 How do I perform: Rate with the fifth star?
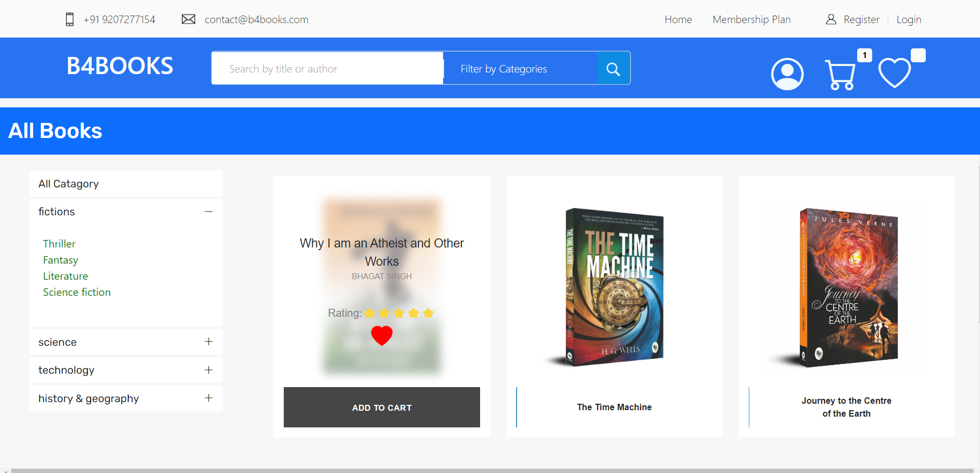pos(428,313)
